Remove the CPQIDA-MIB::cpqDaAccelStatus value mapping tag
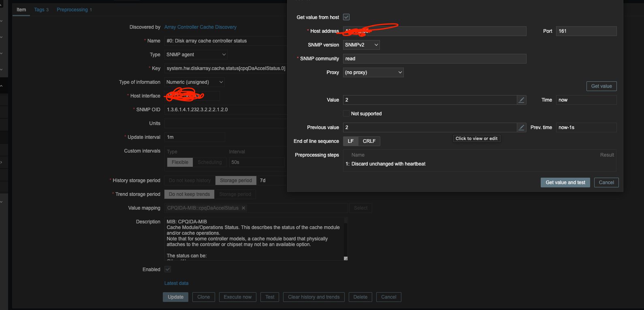This screenshot has width=644, height=310. 243,208
